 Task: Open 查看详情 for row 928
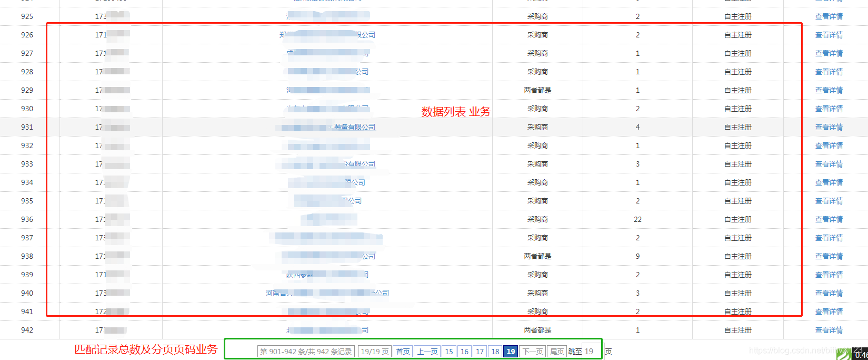[x=829, y=72]
